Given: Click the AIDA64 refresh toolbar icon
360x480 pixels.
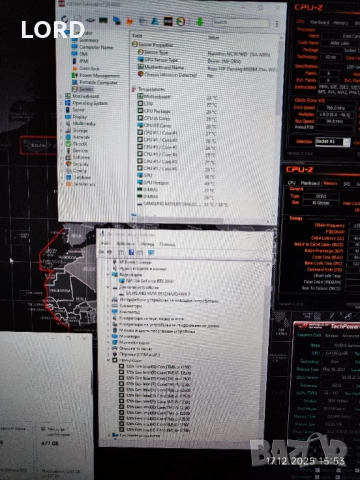Looking at the screenshot, I should [x=65, y=19].
